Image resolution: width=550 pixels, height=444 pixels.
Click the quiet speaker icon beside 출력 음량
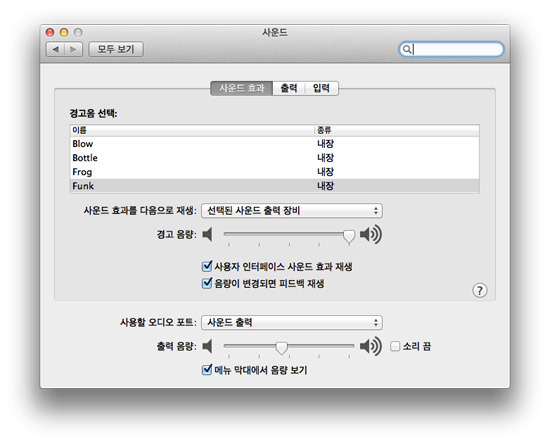[208, 347]
